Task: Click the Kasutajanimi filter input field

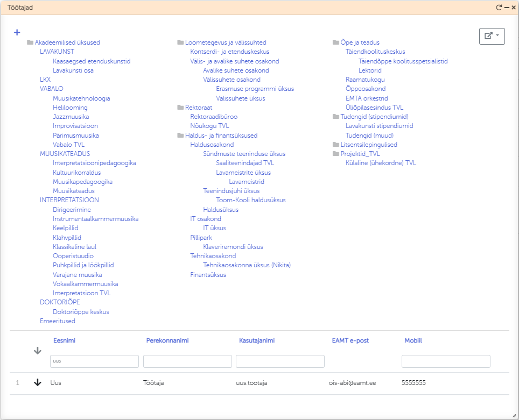Action: [x=280, y=361]
